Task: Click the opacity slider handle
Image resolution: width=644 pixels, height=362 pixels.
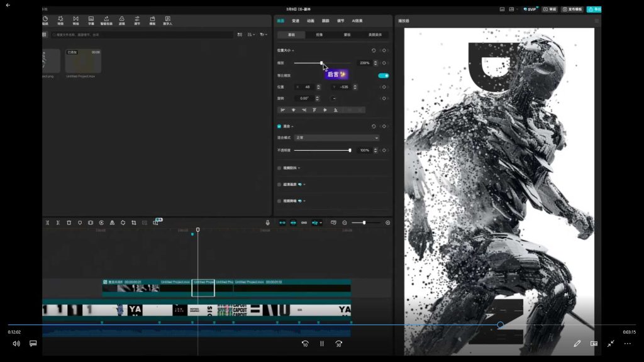Action: (350, 150)
